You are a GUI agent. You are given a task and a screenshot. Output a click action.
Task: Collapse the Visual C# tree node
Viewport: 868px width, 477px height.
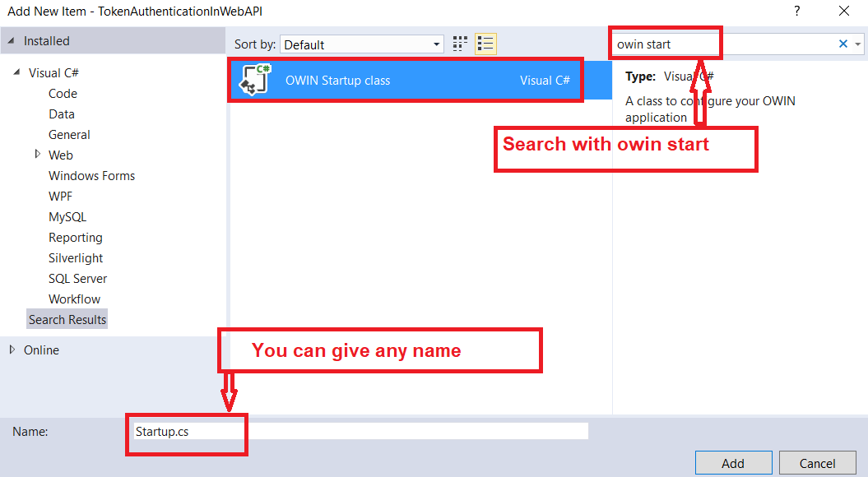pos(16,72)
